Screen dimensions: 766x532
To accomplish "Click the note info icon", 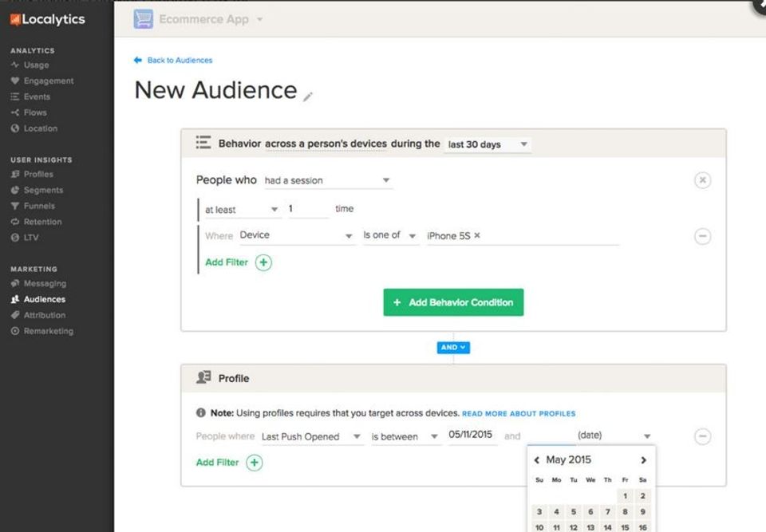I will click(x=201, y=413).
